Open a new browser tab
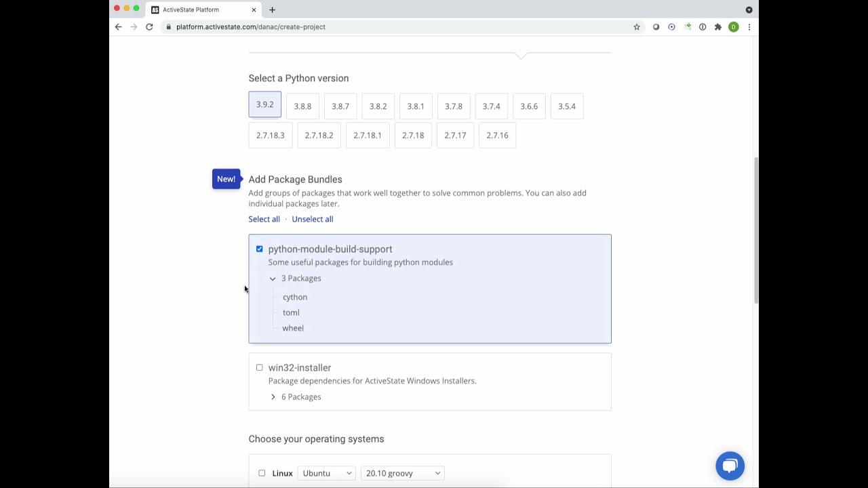Image resolution: width=868 pixels, height=488 pixels. point(272,9)
